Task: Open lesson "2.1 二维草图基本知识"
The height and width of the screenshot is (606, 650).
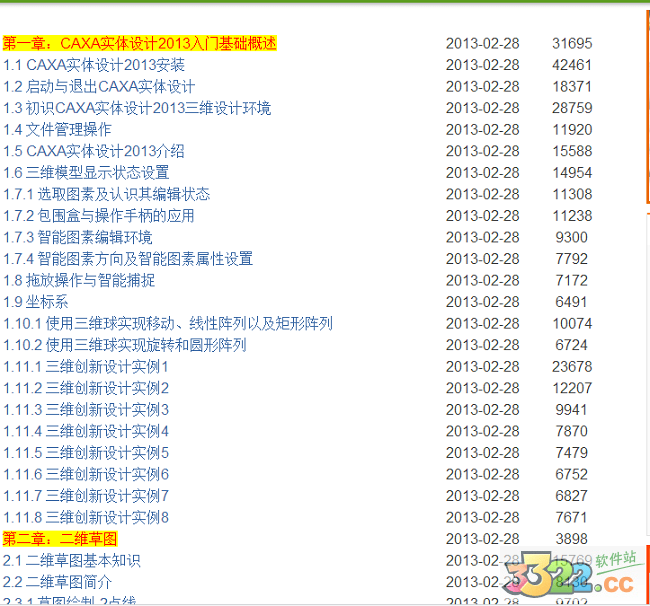Action: (x=71, y=561)
